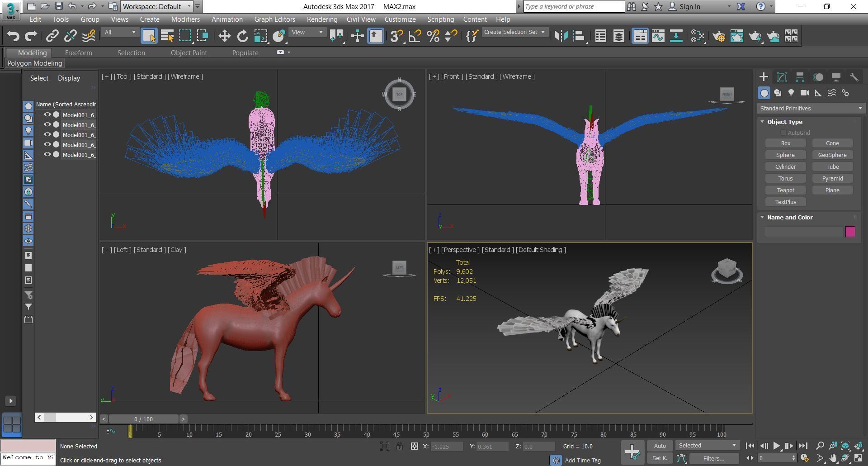
Task: Create a Teapot primitive
Action: [x=786, y=190]
